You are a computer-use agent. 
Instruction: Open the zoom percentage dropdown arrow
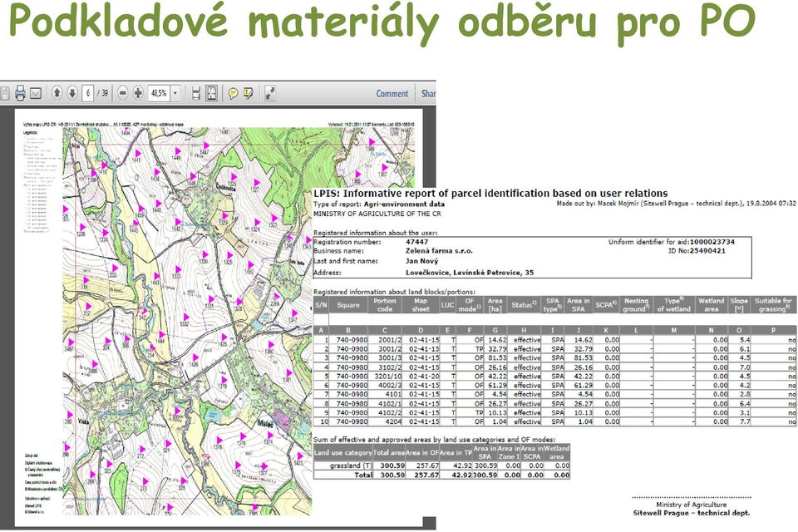click(x=175, y=93)
